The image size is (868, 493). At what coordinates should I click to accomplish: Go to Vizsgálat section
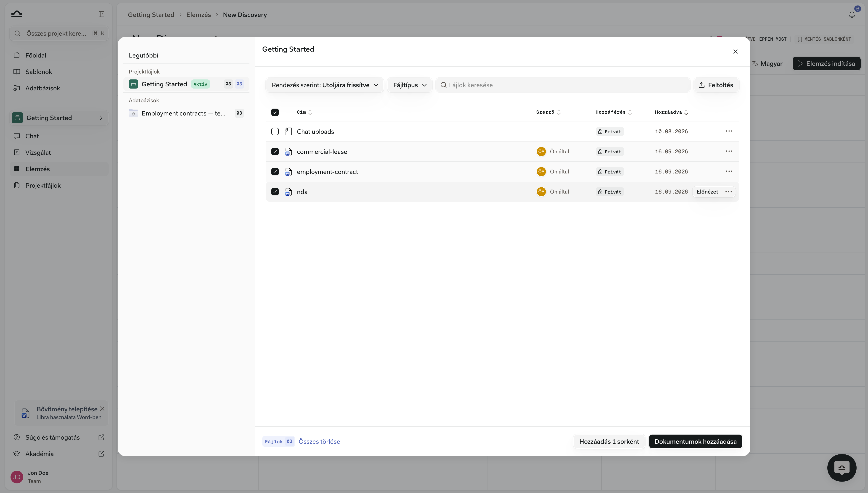[x=59, y=152]
